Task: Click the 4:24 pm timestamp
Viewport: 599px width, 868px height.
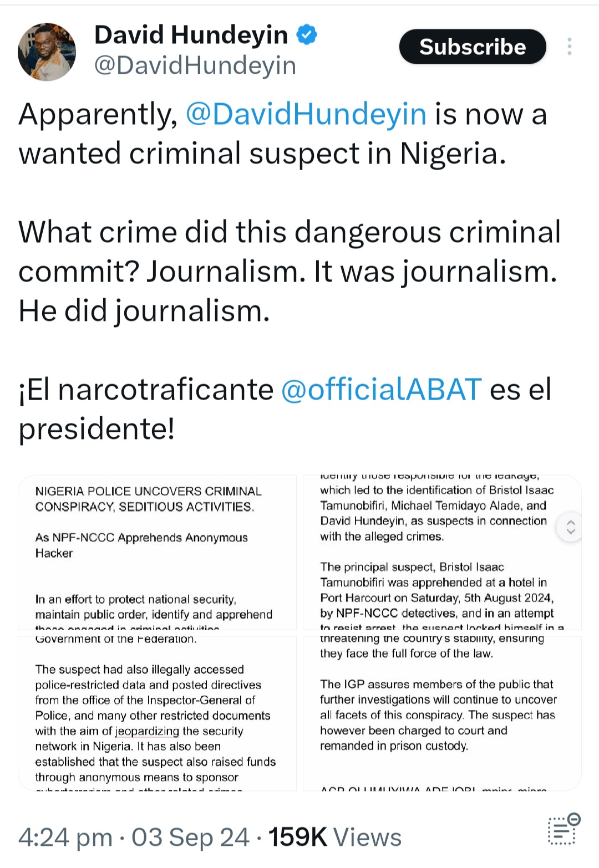Action: point(65,837)
